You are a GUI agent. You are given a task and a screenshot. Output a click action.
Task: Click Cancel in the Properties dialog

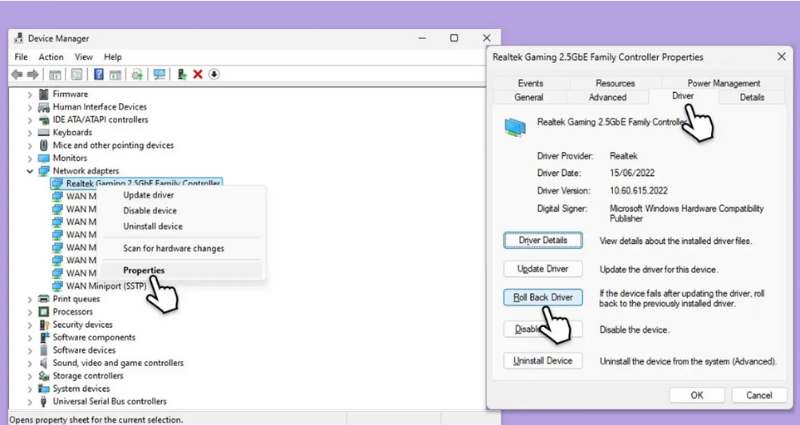[759, 395]
